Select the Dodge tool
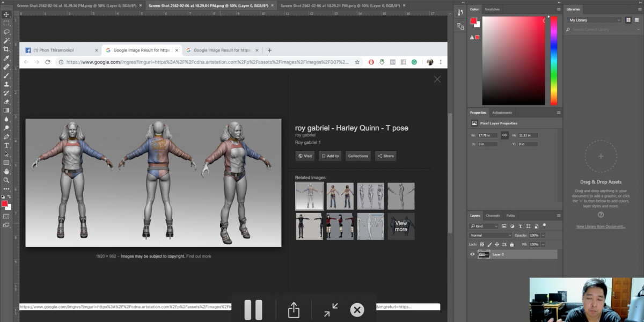 tap(6, 128)
